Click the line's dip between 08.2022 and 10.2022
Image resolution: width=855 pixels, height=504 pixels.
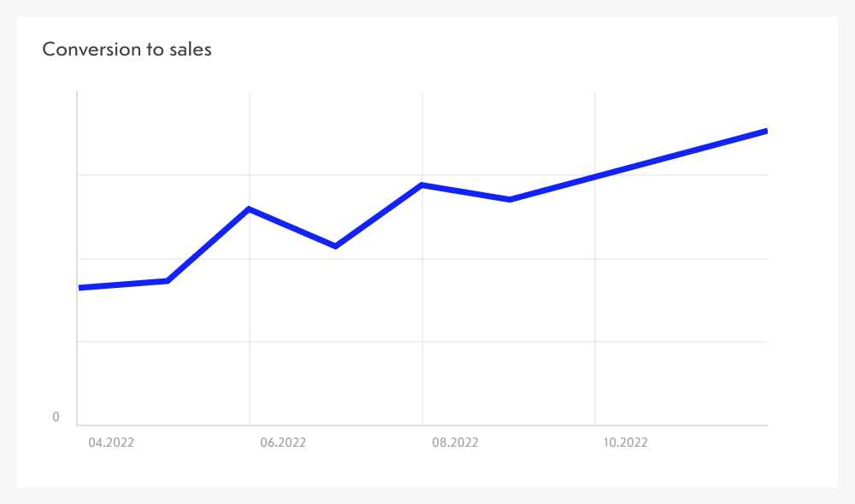(x=510, y=200)
